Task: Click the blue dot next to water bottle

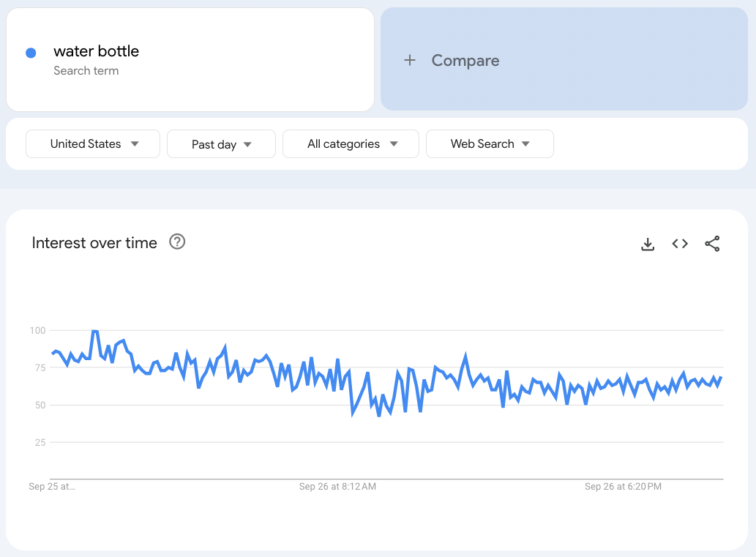Action: (31, 52)
